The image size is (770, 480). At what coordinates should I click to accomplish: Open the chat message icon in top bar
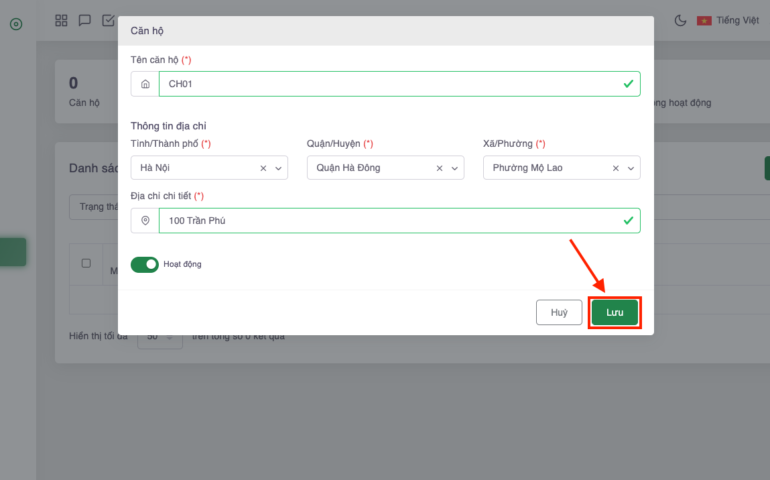pyautogui.click(x=85, y=20)
